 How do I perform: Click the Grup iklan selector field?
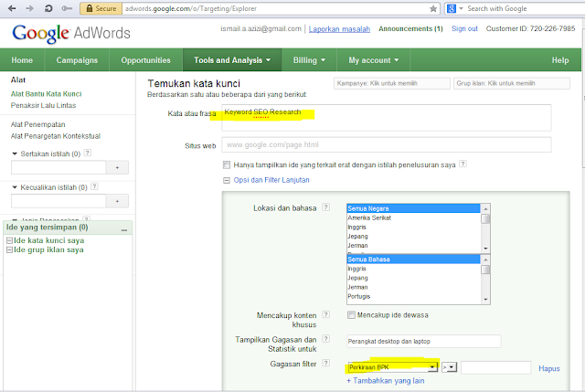coord(512,83)
